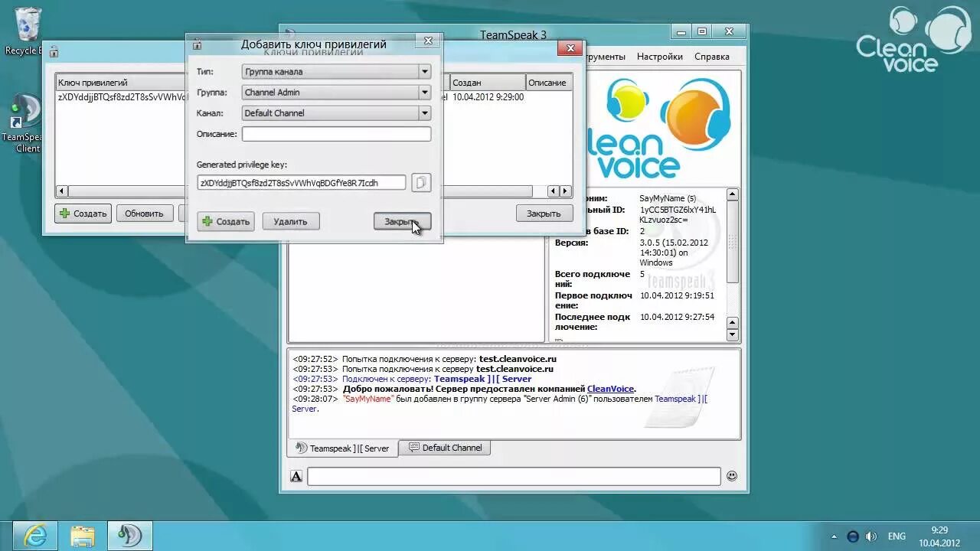980x551 pixels.
Task: Switch to the Teamspeak ]|[ Server chat tab
Action: coord(342,448)
